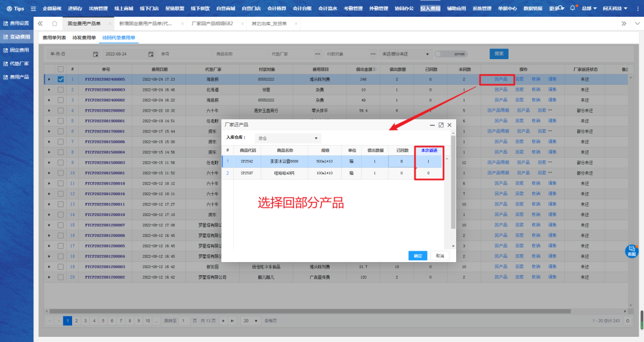This screenshot has height=342, width=644.
Task: Click the blue 确定 button in dialog
Action: [x=417, y=255]
